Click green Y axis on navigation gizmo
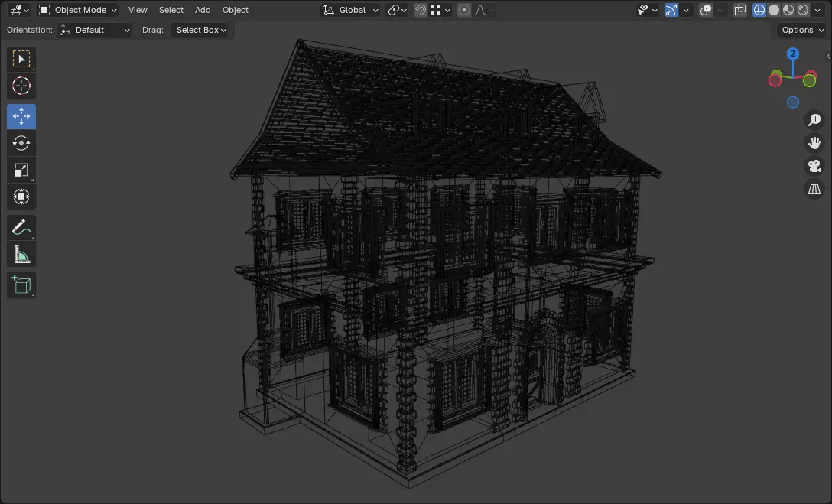Screen dimensions: 832x504 [x=809, y=80]
